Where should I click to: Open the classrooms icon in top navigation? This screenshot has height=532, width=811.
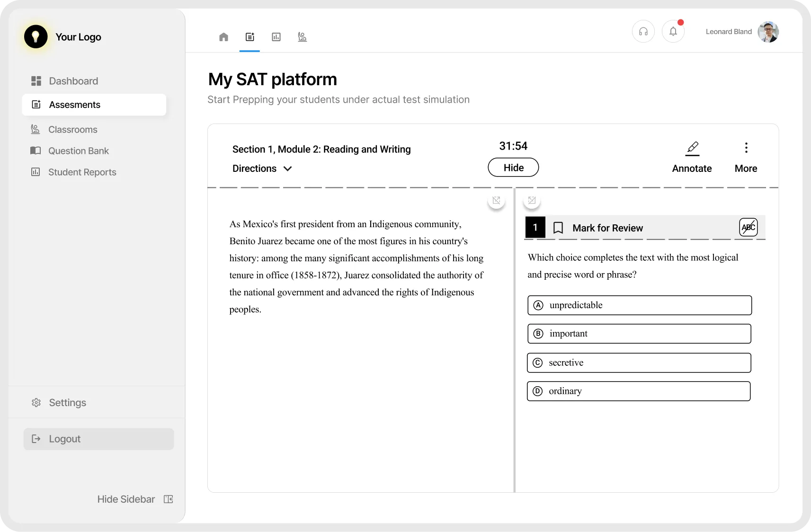(x=302, y=37)
